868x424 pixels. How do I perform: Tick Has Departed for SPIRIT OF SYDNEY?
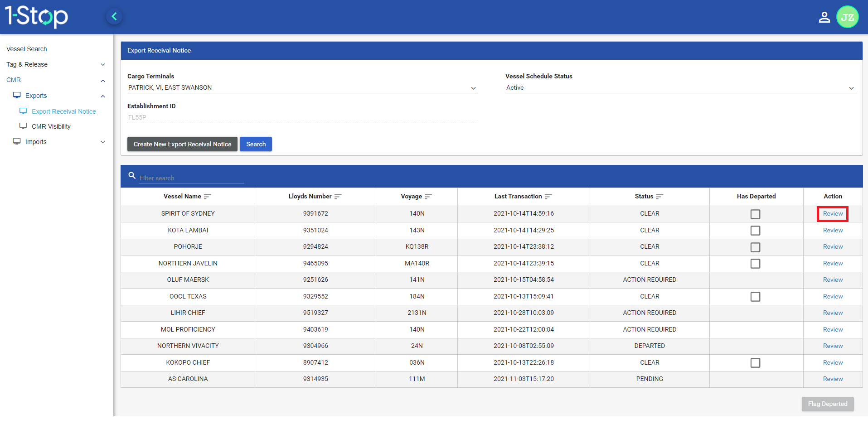pyautogui.click(x=755, y=214)
